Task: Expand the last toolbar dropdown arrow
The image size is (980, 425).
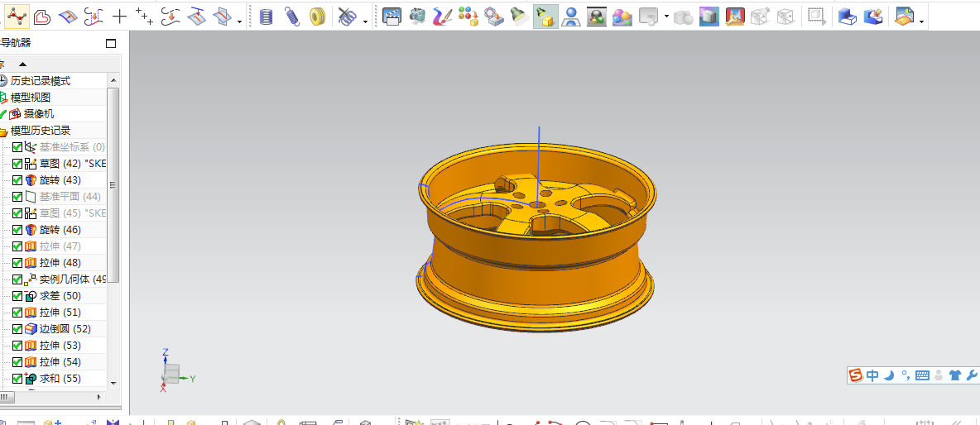Action: tap(921, 21)
